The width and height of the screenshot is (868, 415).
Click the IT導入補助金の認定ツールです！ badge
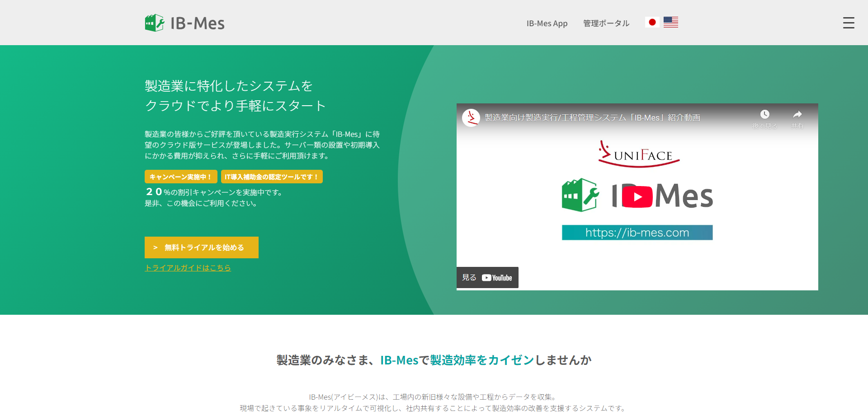pyautogui.click(x=272, y=177)
